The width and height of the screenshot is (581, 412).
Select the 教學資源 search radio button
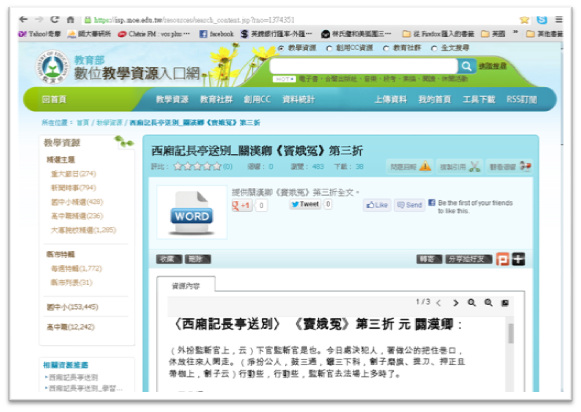(281, 48)
